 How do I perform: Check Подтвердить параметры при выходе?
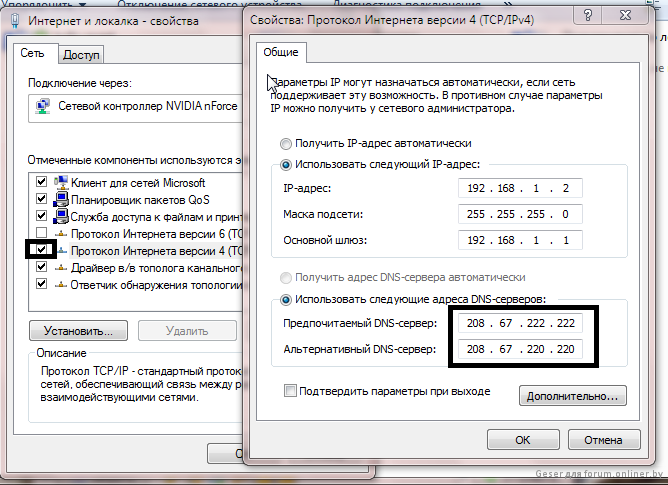(290, 390)
